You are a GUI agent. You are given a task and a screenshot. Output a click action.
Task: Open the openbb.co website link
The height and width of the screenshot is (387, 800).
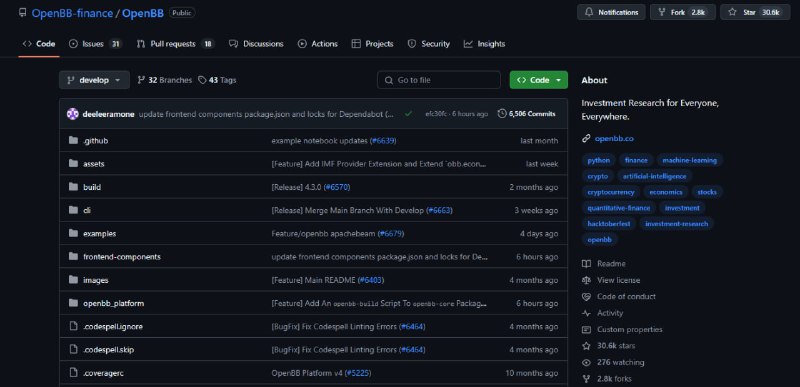point(614,138)
